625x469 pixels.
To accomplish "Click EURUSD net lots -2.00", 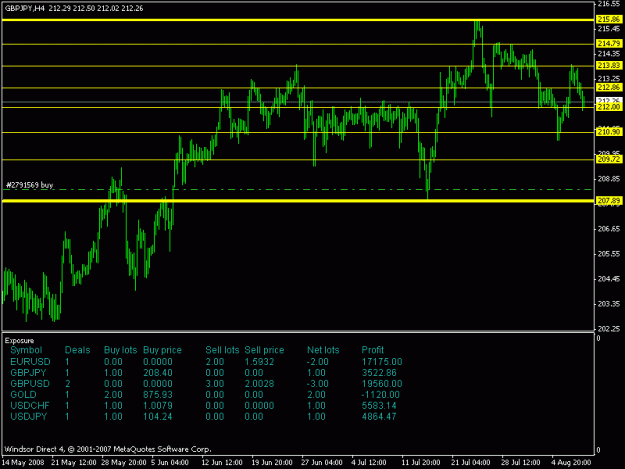I will point(318,362).
